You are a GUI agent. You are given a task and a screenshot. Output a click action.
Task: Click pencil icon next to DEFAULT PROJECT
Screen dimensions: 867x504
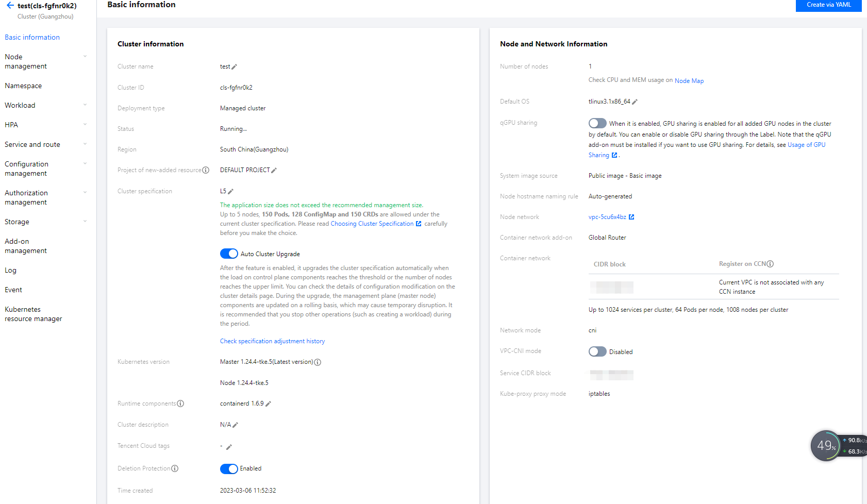(274, 171)
